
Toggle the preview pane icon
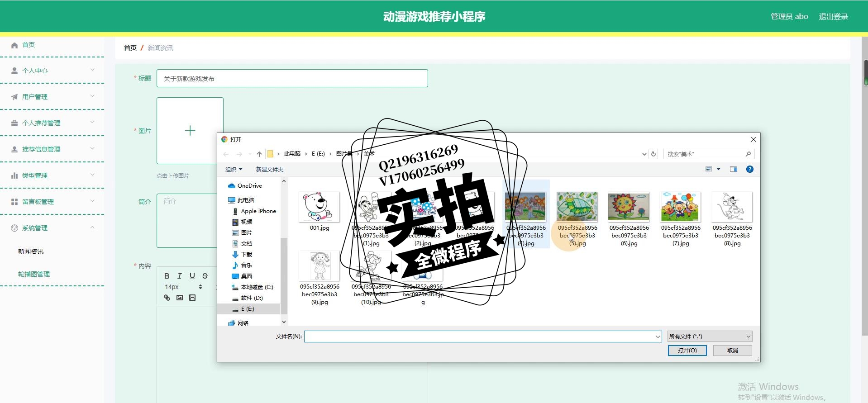[x=734, y=169]
